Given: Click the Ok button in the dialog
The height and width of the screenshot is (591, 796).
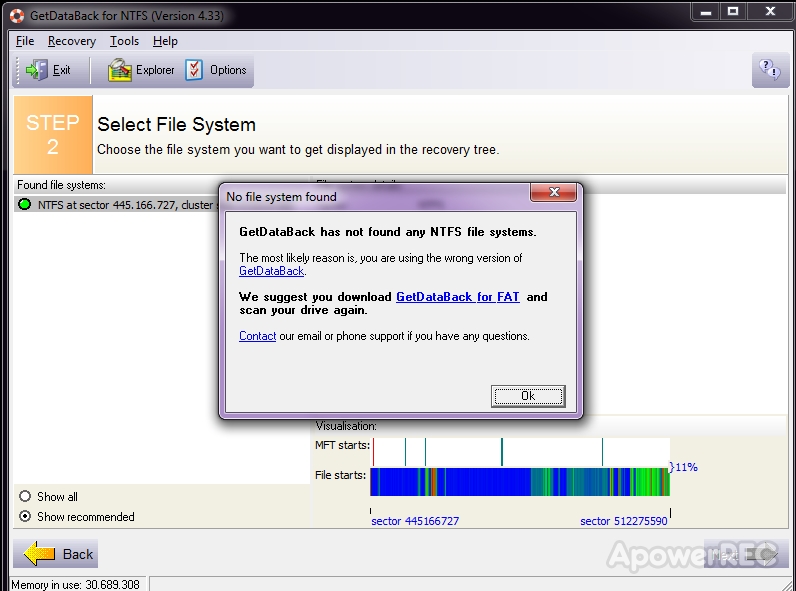Looking at the screenshot, I should (x=528, y=396).
